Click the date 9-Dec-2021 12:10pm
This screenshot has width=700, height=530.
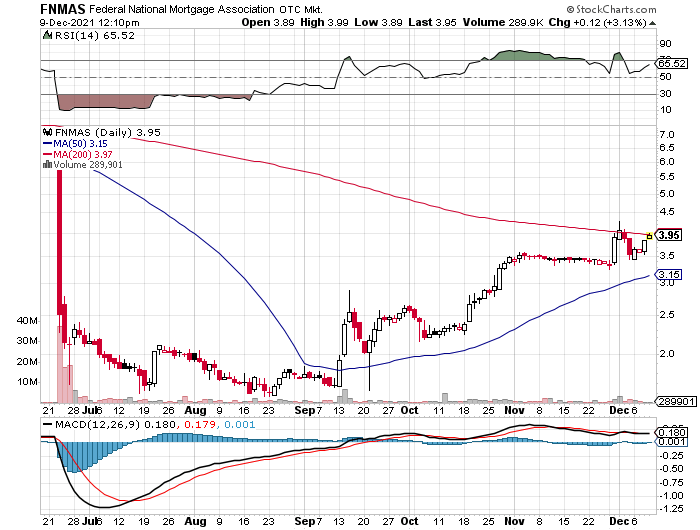coord(89,23)
